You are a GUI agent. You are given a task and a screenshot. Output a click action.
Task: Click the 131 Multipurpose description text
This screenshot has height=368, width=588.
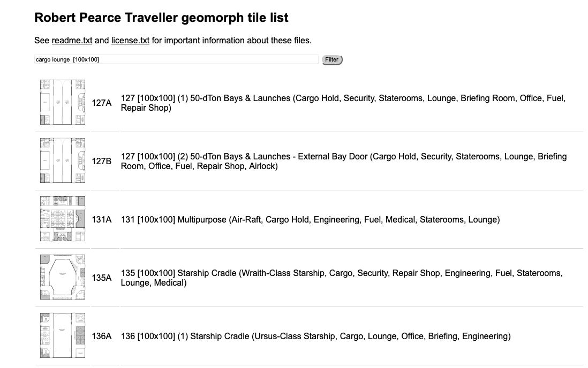tap(310, 220)
